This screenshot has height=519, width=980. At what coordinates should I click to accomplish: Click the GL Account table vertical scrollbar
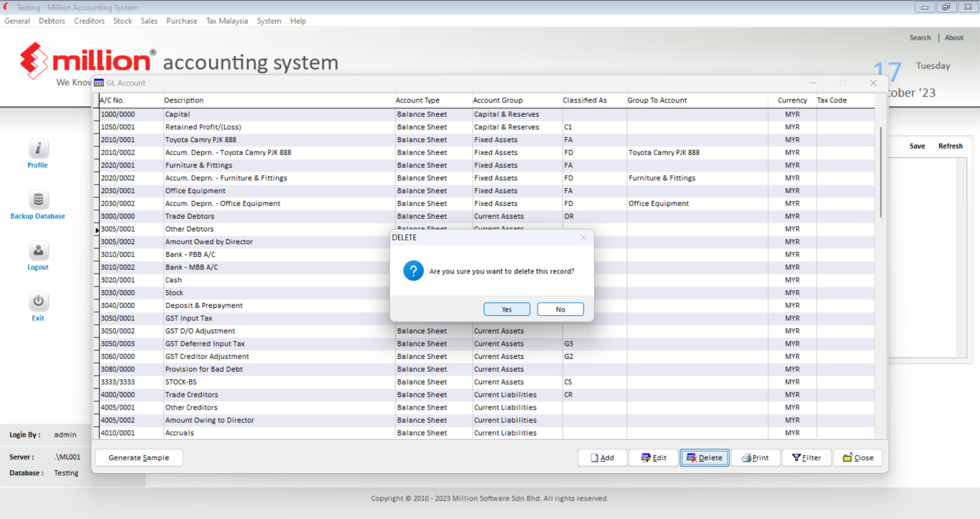[x=880, y=172]
